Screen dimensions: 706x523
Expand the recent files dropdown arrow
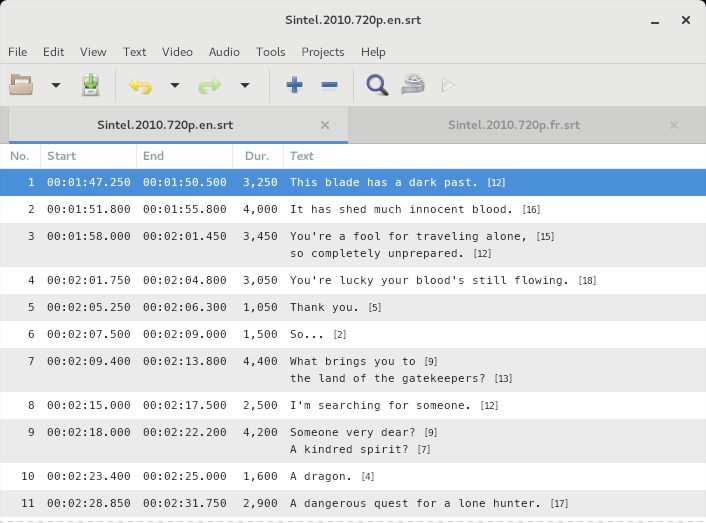point(56,85)
